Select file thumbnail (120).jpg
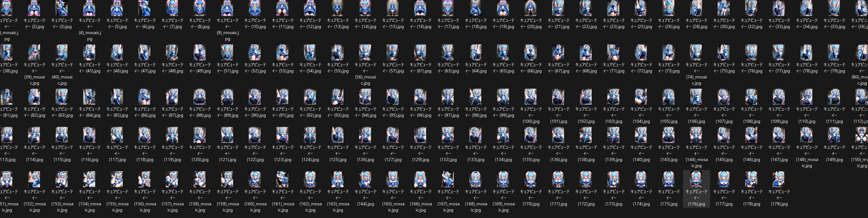This screenshot has height=218, width=868. tap(200, 135)
